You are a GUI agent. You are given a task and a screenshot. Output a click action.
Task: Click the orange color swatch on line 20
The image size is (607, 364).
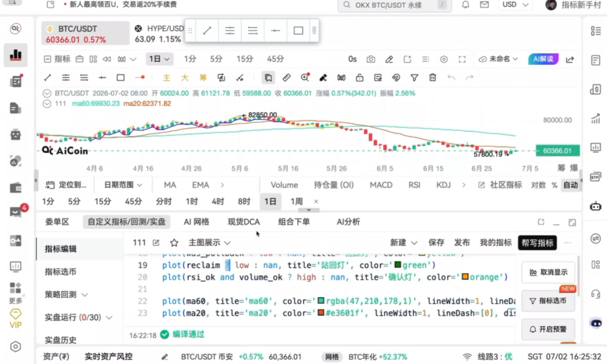[465, 277]
